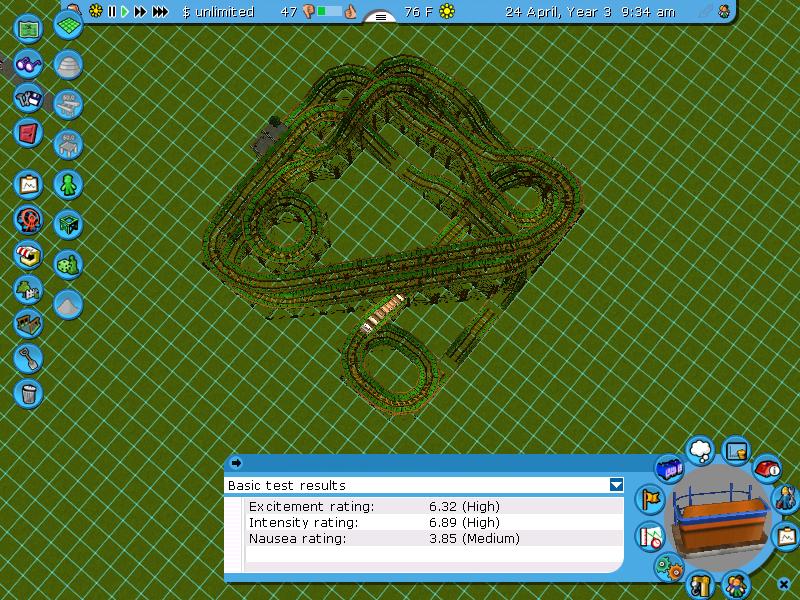
Task: Open the shops and stalls icon
Action: [28, 255]
